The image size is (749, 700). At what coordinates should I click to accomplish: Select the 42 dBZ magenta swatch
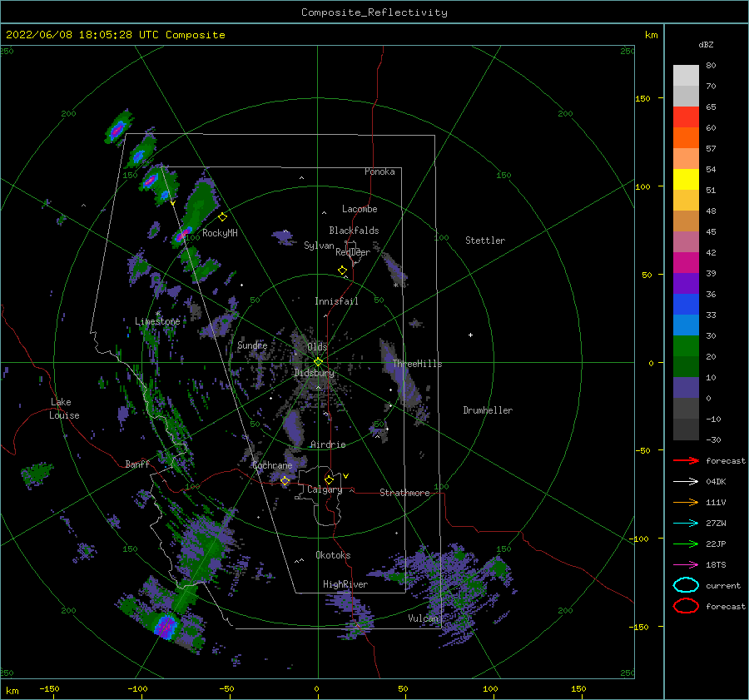(686, 263)
